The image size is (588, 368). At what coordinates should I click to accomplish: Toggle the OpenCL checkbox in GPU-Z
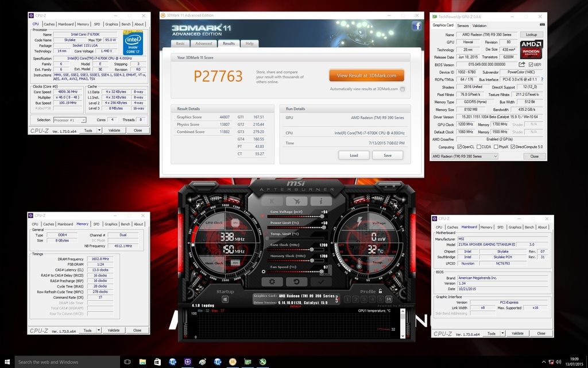[459, 147]
